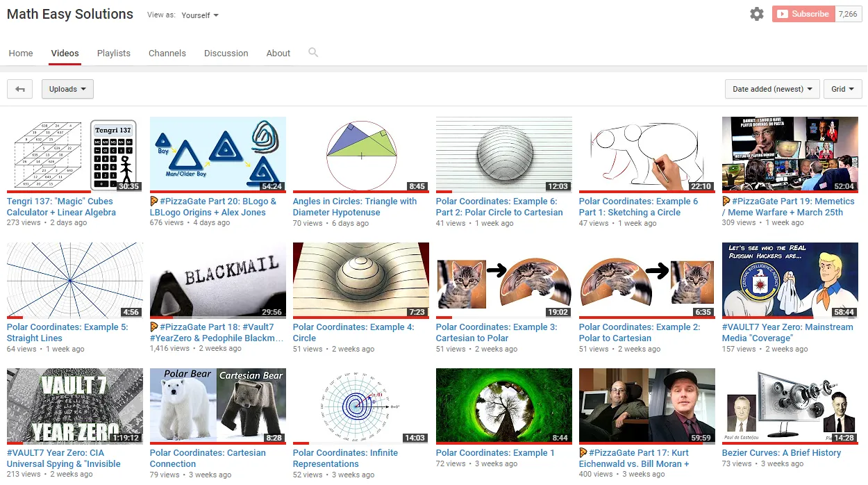This screenshot has width=868, height=485.
Task: Click the back arrow button beside Uploads
Action: coord(20,89)
